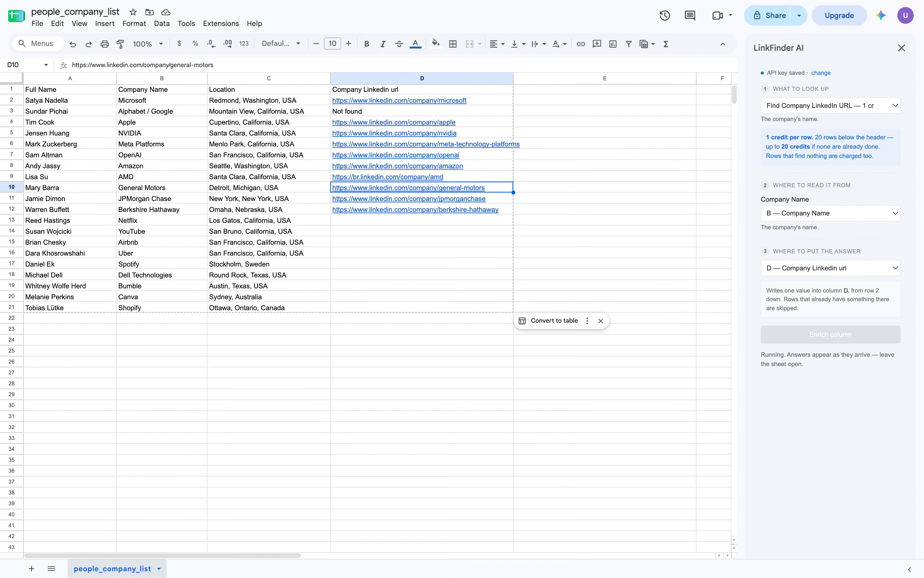Select the people_company_list sheet tab
Image resolution: width=924 pixels, height=578 pixels.
tap(117, 569)
